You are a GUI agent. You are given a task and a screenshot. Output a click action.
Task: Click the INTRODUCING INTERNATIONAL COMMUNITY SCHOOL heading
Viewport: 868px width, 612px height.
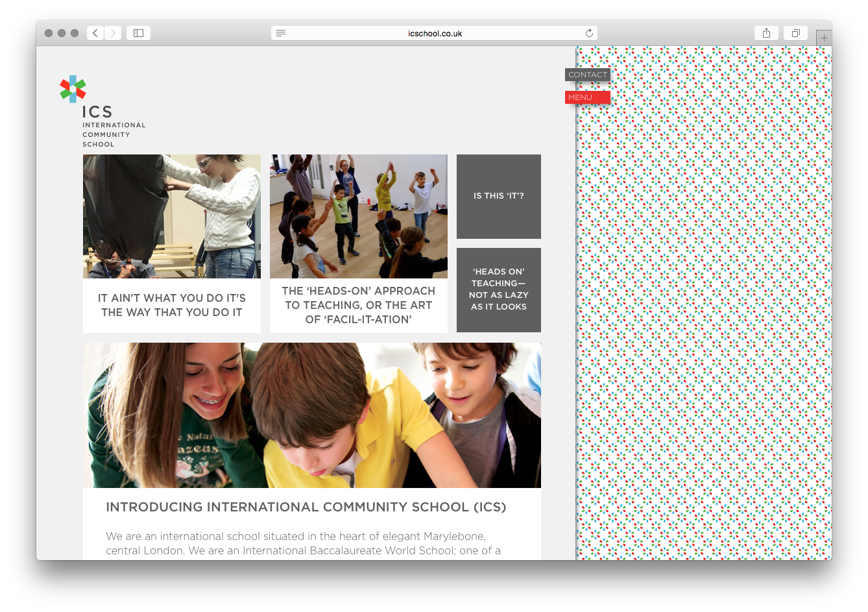[x=306, y=507]
